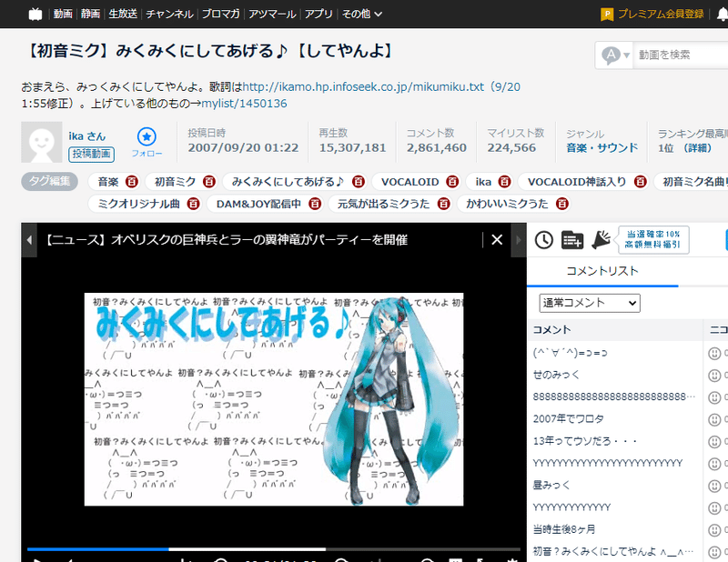The height and width of the screenshot is (562, 728).
Task: Open dictionary icon for 初音ミク tag
Action: coord(209,182)
